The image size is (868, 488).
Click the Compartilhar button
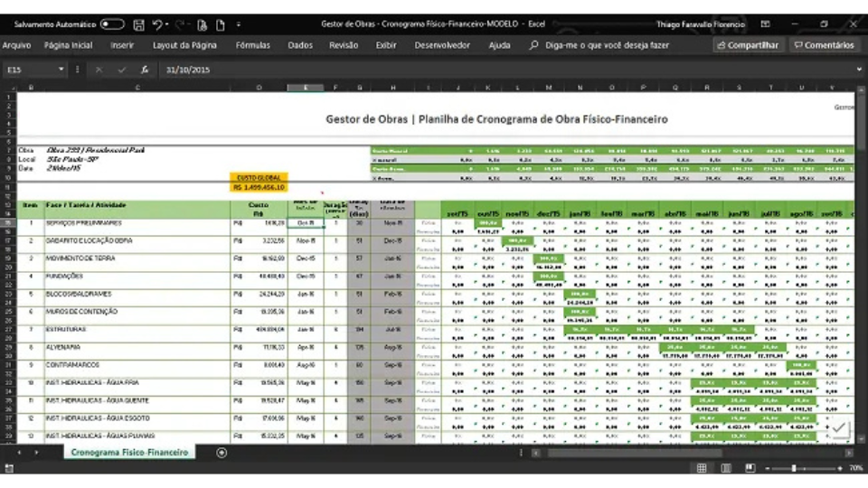(747, 45)
